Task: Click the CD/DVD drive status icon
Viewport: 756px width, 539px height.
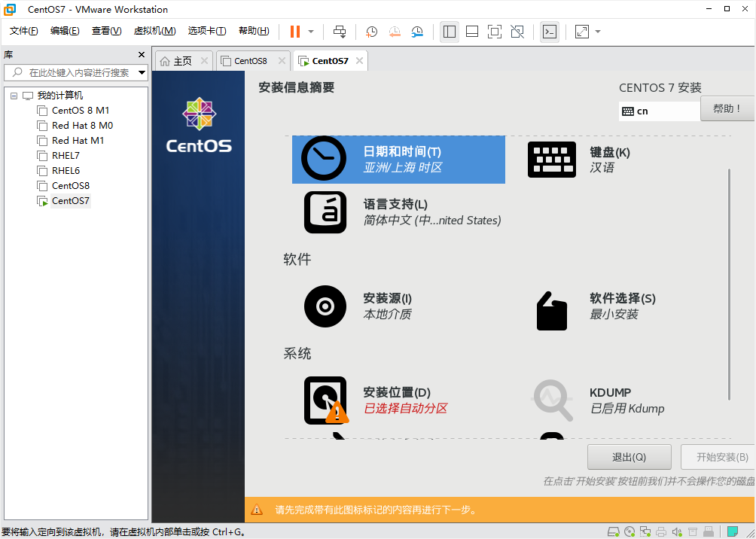Action: pos(629,531)
